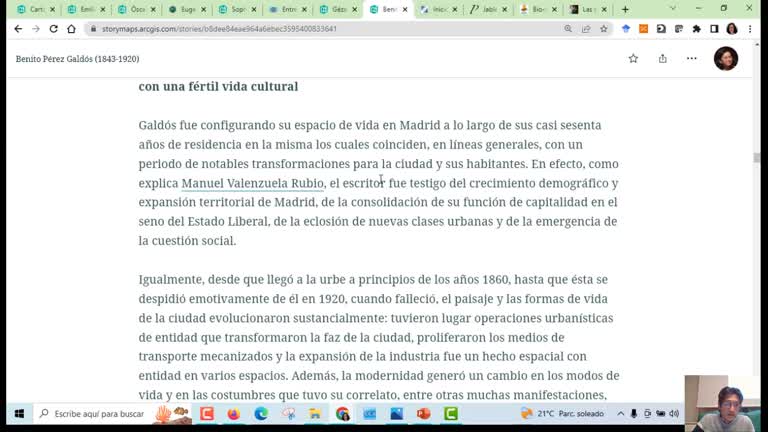The width and height of the screenshot is (768, 432).
Task: Click the heading 'con una fértil vida cultural'
Action: [x=218, y=86]
